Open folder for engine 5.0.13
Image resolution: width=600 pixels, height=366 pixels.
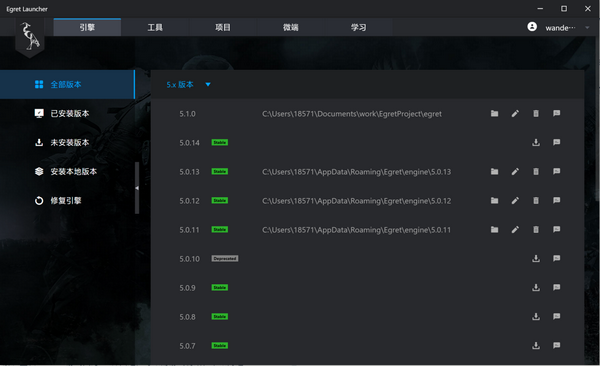click(x=494, y=172)
